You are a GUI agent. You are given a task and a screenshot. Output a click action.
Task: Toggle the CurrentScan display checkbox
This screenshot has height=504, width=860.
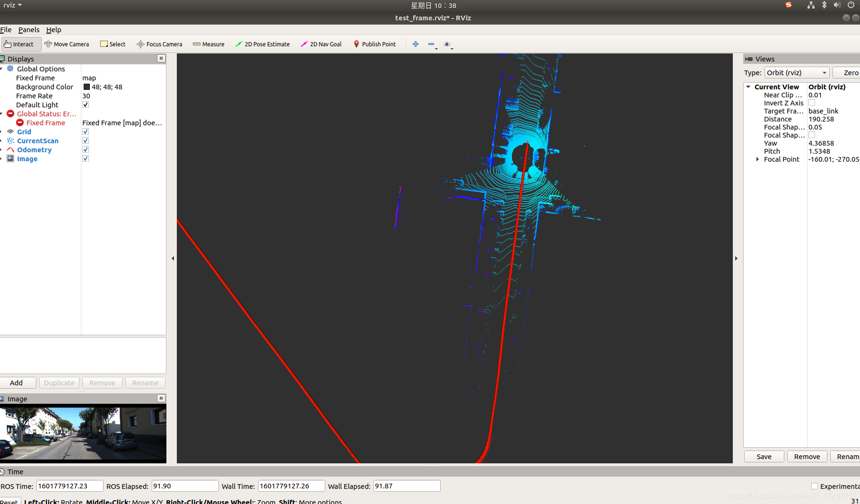click(x=86, y=141)
